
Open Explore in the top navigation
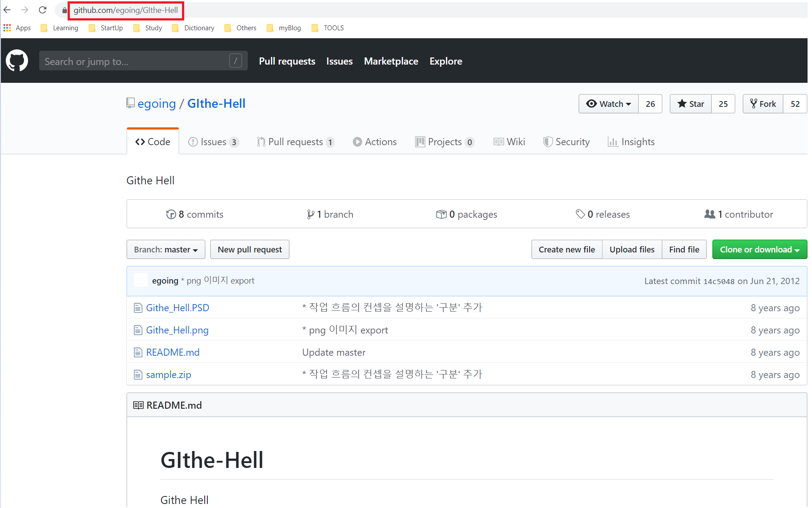[446, 61]
